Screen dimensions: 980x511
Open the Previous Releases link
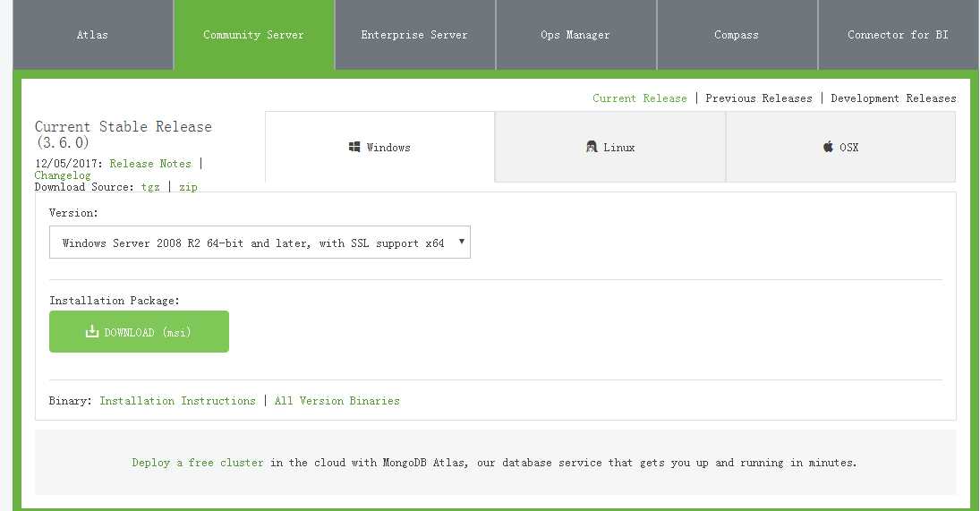point(759,98)
